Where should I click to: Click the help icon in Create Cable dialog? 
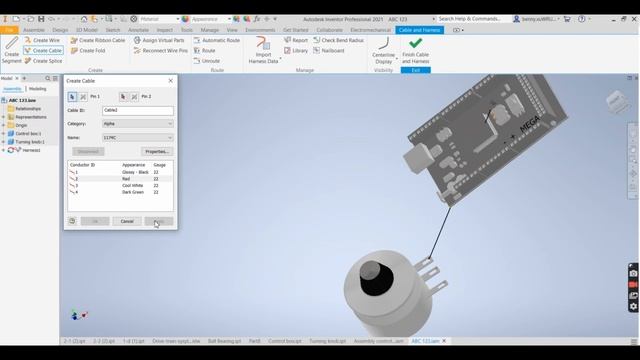click(x=72, y=221)
